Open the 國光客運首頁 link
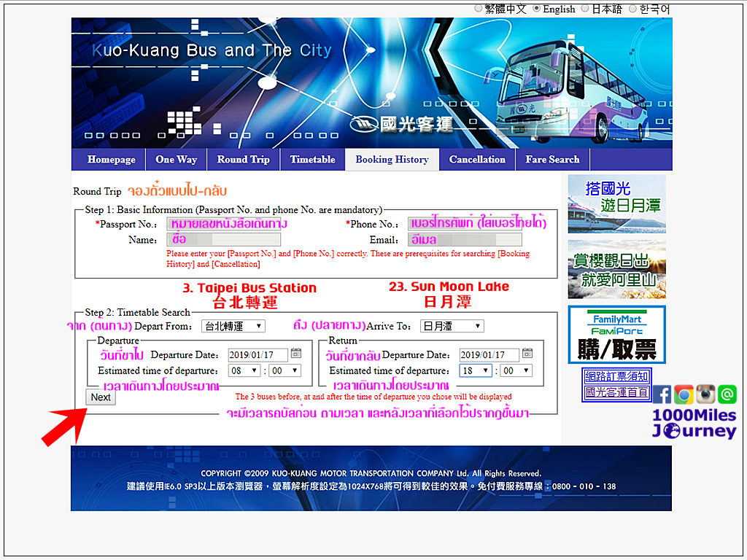747x560 pixels. (x=616, y=393)
